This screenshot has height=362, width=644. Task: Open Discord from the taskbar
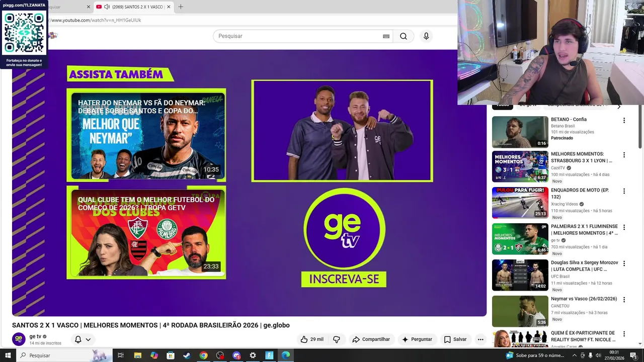pyautogui.click(x=236, y=355)
